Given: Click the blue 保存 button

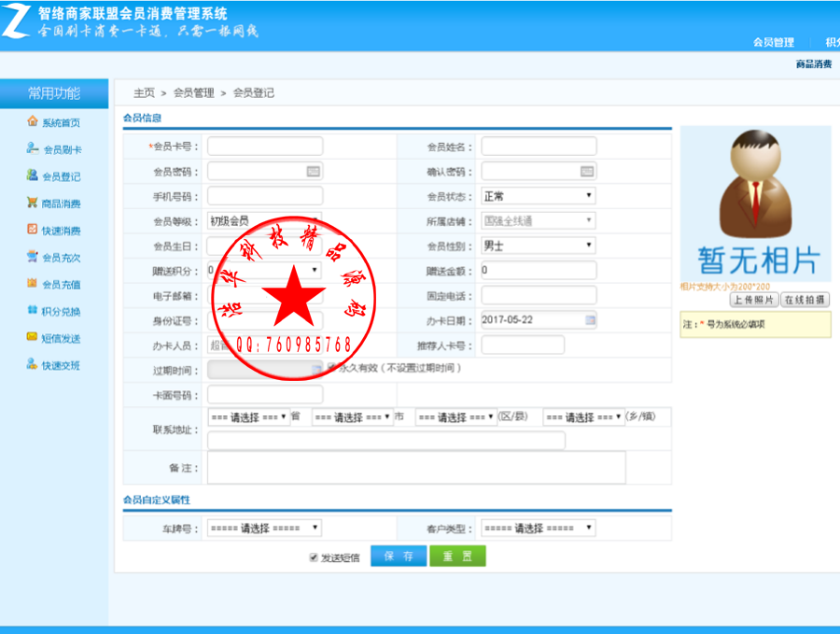Looking at the screenshot, I should [x=399, y=556].
